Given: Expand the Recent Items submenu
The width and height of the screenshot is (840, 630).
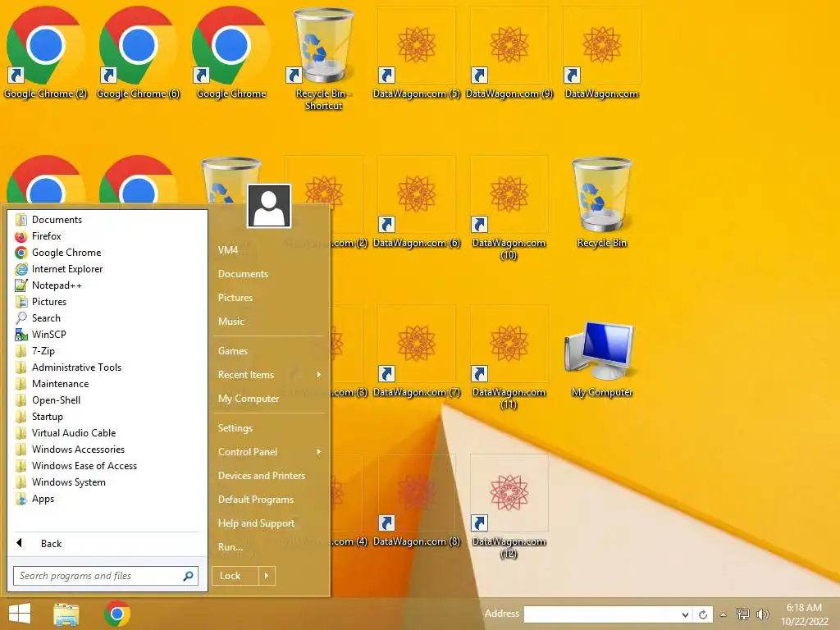Looking at the screenshot, I should pyautogui.click(x=269, y=375).
